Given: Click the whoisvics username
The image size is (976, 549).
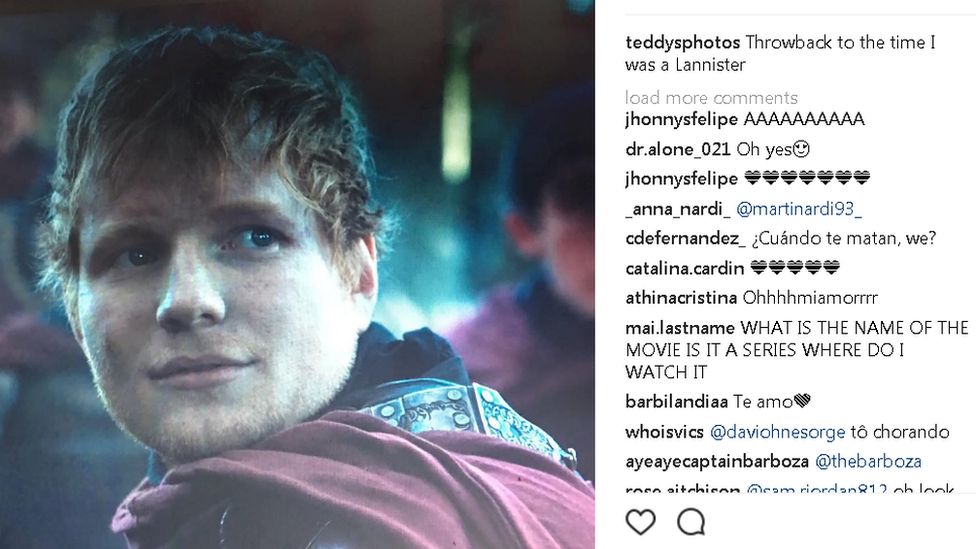Looking at the screenshot, I should [x=664, y=432].
